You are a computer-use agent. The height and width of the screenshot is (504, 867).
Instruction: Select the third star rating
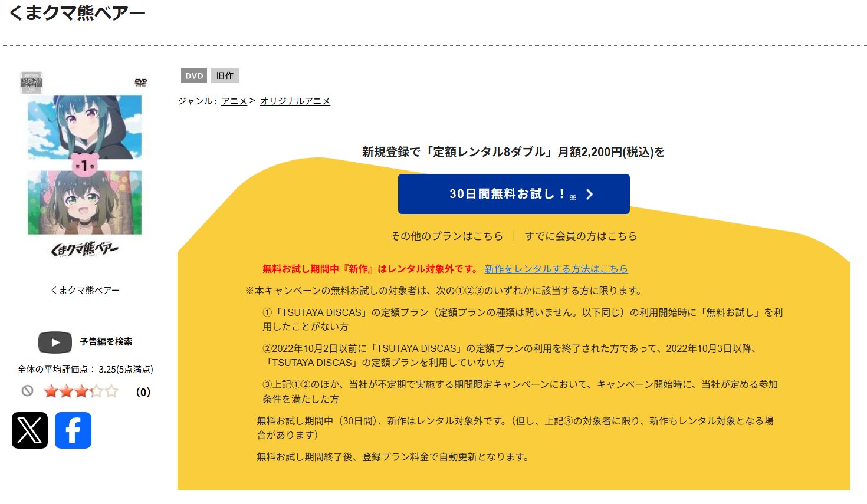coord(83,391)
